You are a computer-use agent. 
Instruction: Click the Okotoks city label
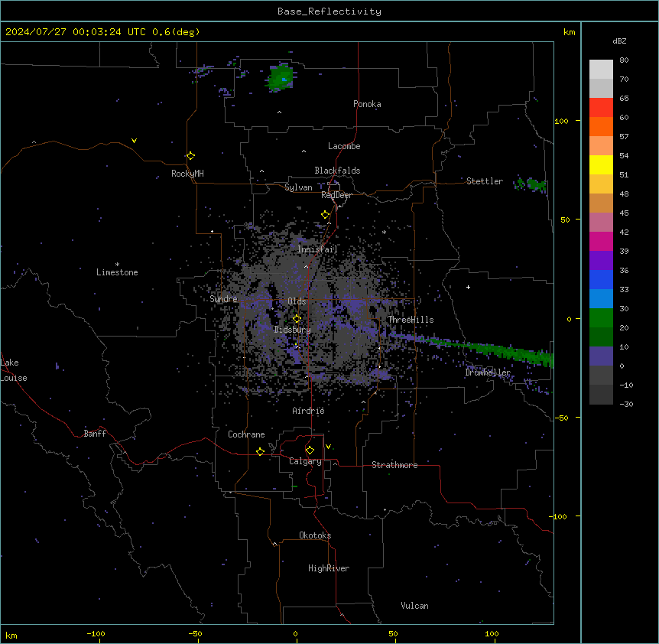pyautogui.click(x=315, y=535)
